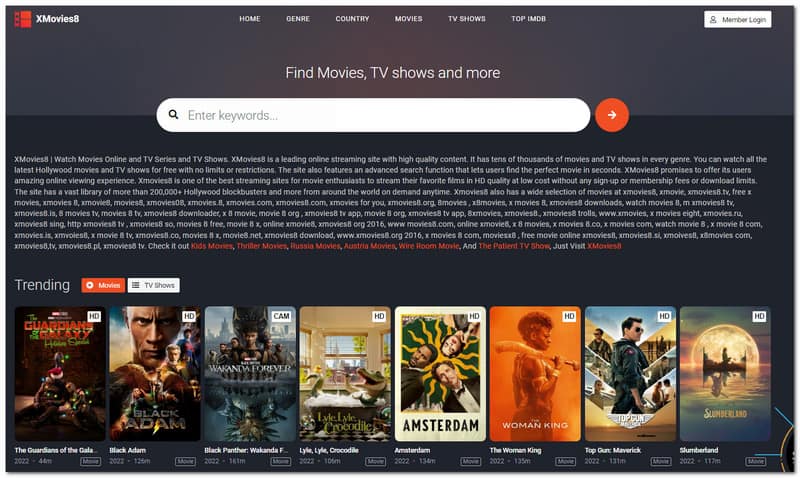
Task: Open the Amsterdam poster
Action: coord(440,374)
